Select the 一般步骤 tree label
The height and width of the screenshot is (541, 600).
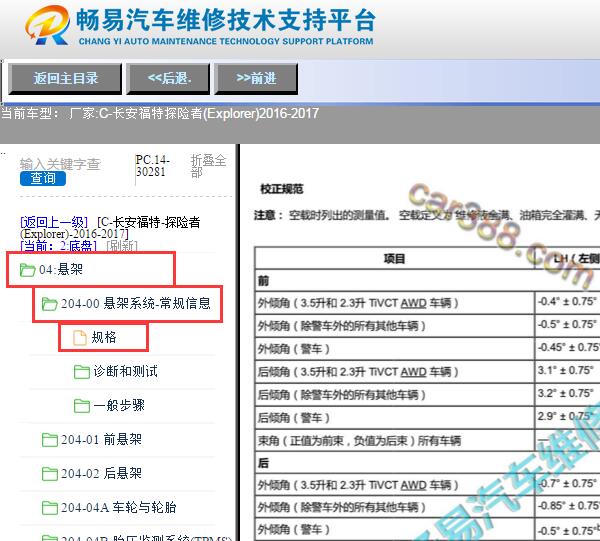coord(119,405)
